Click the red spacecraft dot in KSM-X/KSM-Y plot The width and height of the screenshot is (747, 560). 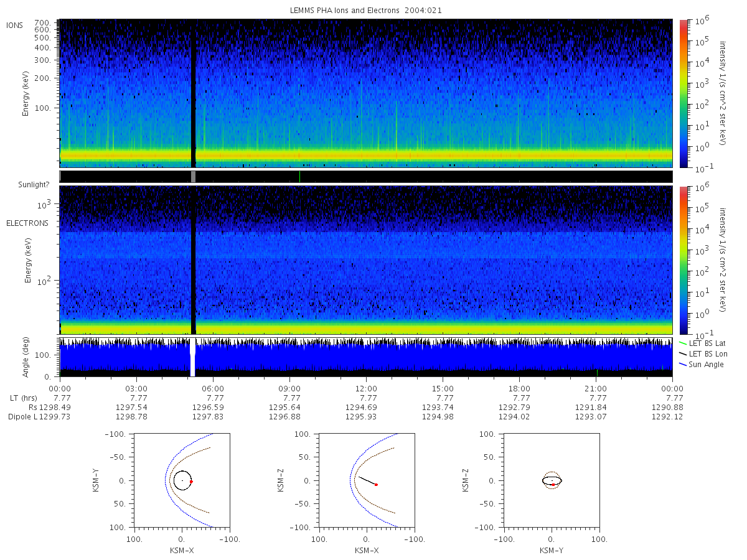[191, 482]
